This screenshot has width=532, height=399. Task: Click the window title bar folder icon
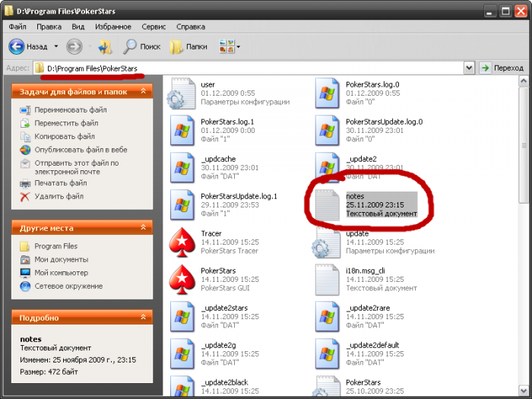9,11
